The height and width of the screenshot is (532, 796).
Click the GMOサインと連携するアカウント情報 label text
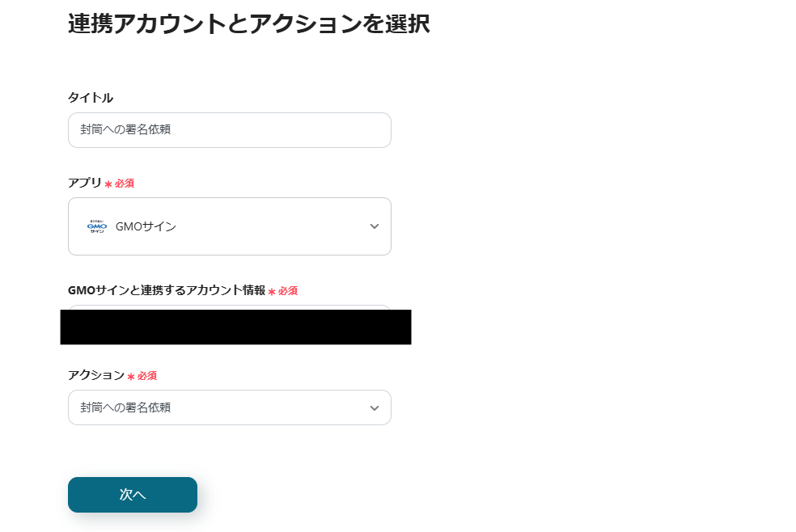click(166, 290)
